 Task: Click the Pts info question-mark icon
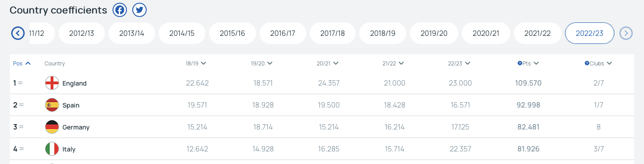point(520,64)
